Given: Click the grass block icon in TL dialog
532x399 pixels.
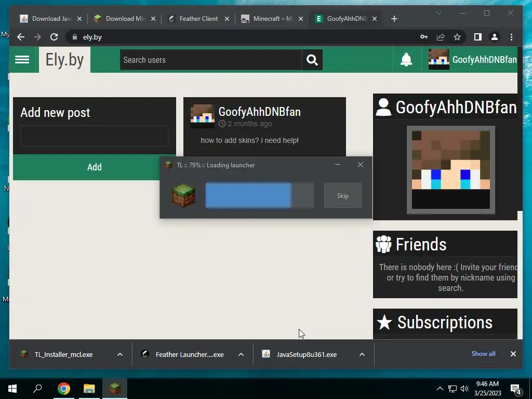Looking at the screenshot, I should coord(183,195).
